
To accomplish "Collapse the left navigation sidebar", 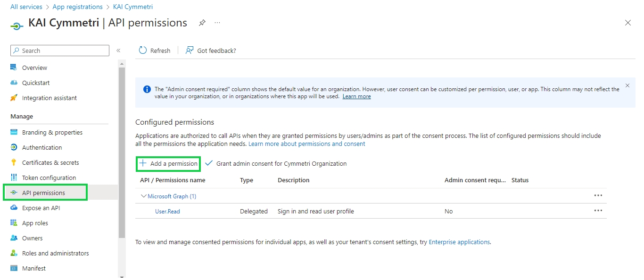I will pos(118,51).
